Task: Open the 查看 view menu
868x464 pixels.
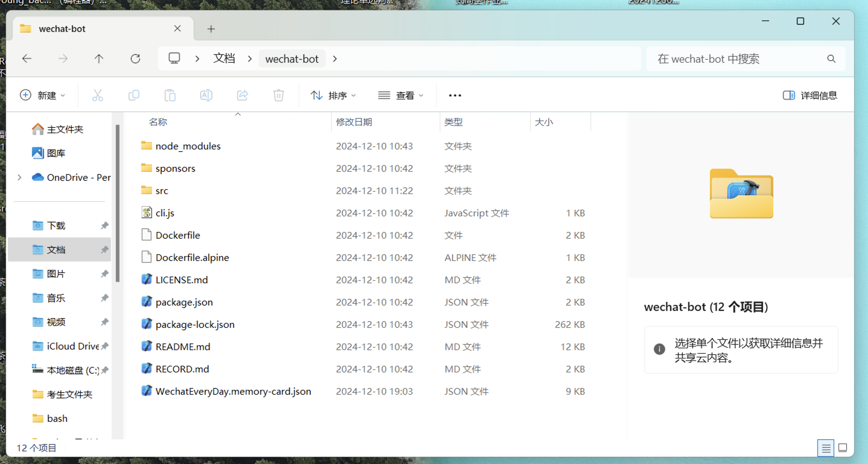Action: [x=401, y=95]
